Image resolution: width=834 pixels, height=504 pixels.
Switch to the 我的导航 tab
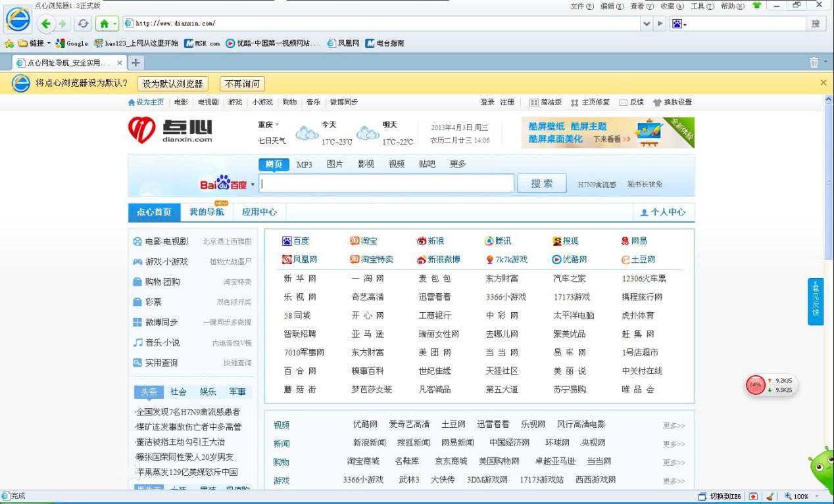[x=207, y=212]
